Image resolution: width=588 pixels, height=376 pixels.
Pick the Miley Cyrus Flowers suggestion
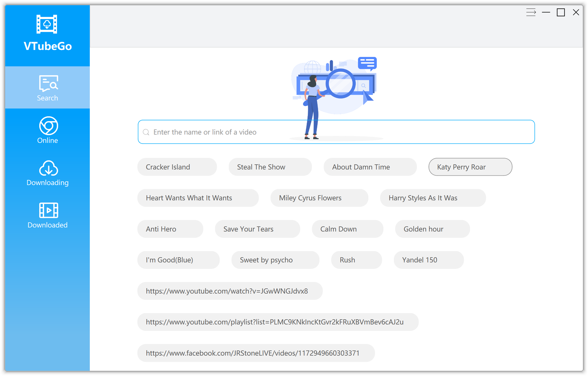click(x=319, y=198)
